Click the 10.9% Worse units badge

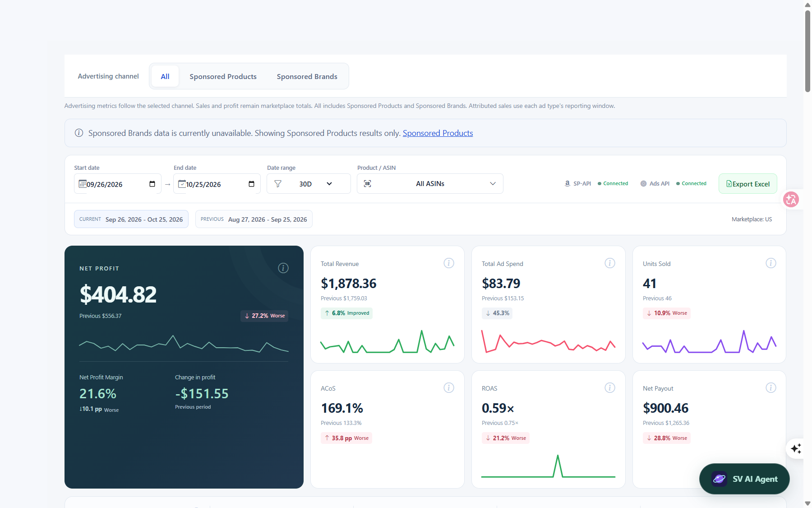666,313
